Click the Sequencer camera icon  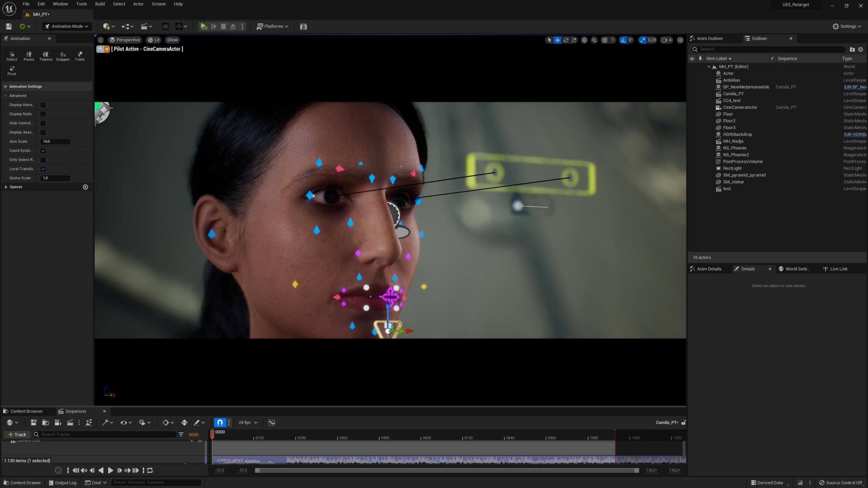pyautogui.click(x=58, y=422)
